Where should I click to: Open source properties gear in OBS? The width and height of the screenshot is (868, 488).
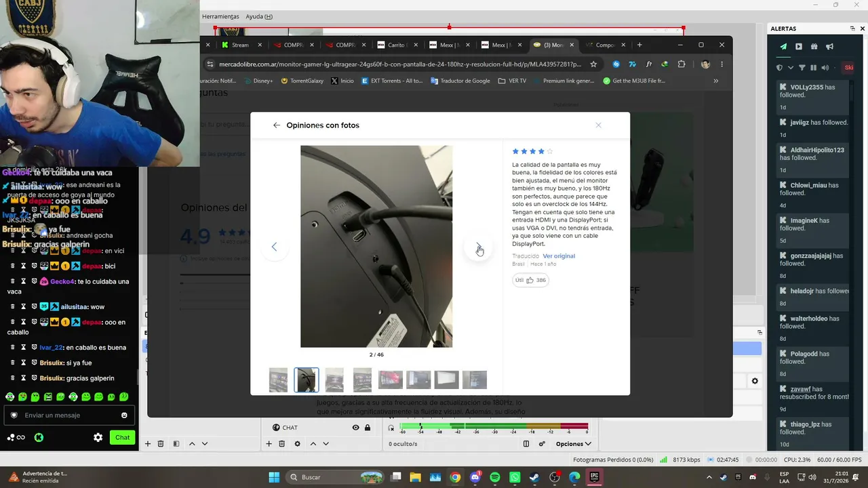(297, 444)
